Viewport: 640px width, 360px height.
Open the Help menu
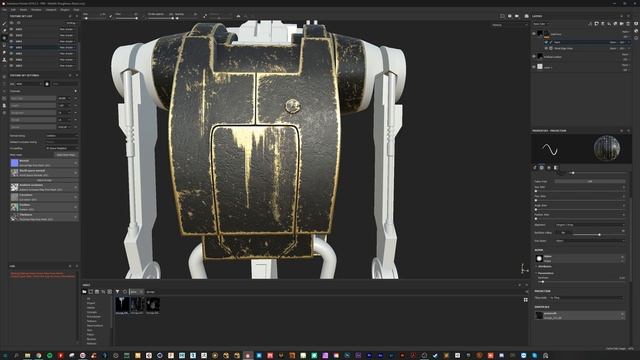76,9
